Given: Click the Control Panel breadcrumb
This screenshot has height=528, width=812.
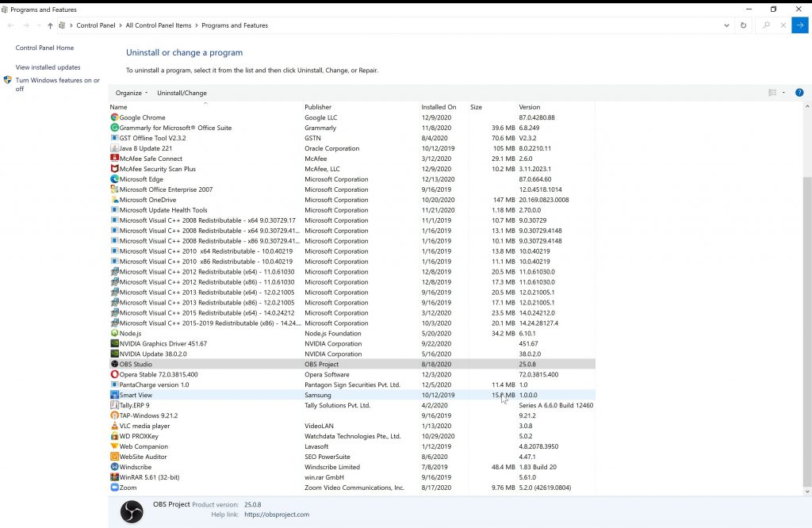Looking at the screenshot, I should tap(96, 25).
